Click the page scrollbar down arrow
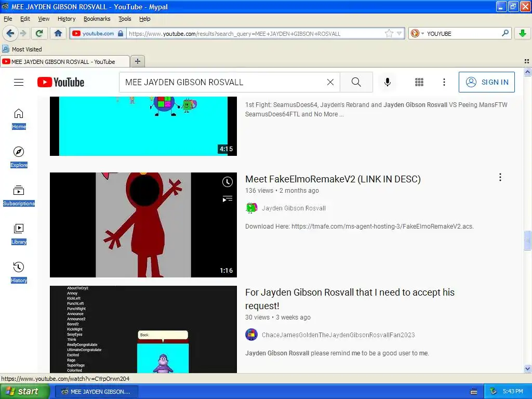Image resolution: width=532 pixels, height=399 pixels. point(528,368)
